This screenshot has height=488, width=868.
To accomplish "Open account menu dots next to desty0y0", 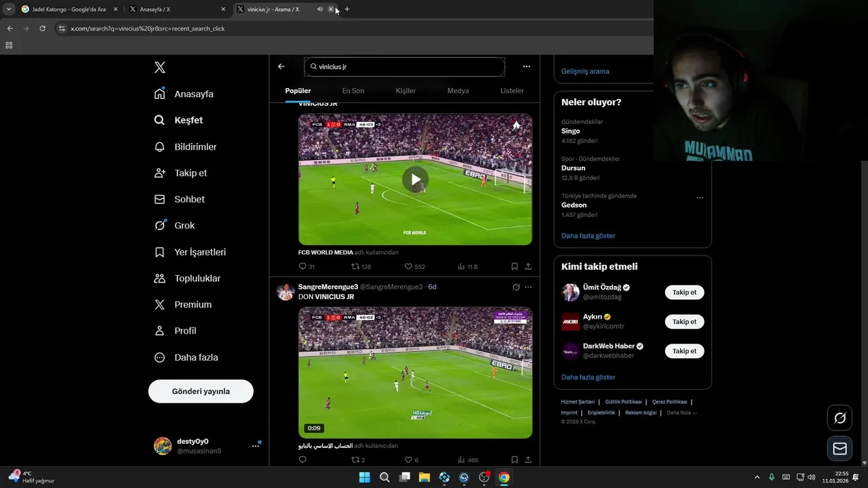I will [x=256, y=446].
